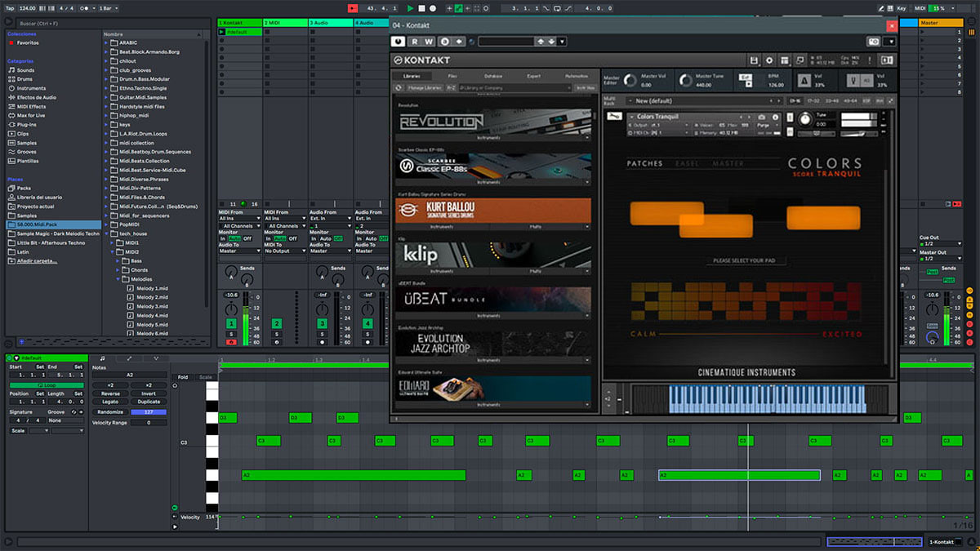Stop playback in the Ableton transport
Viewport: 980px width, 551px height.
(x=421, y=8)
